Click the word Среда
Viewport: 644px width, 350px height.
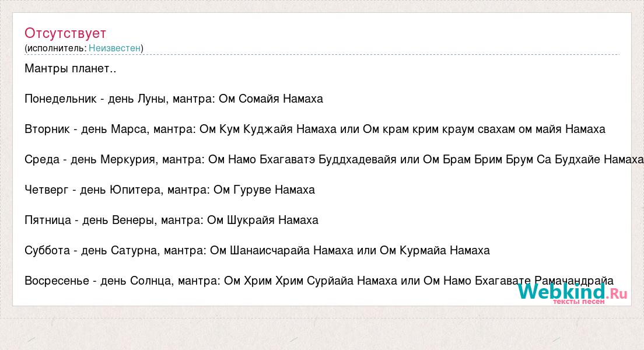coord(43,159)
